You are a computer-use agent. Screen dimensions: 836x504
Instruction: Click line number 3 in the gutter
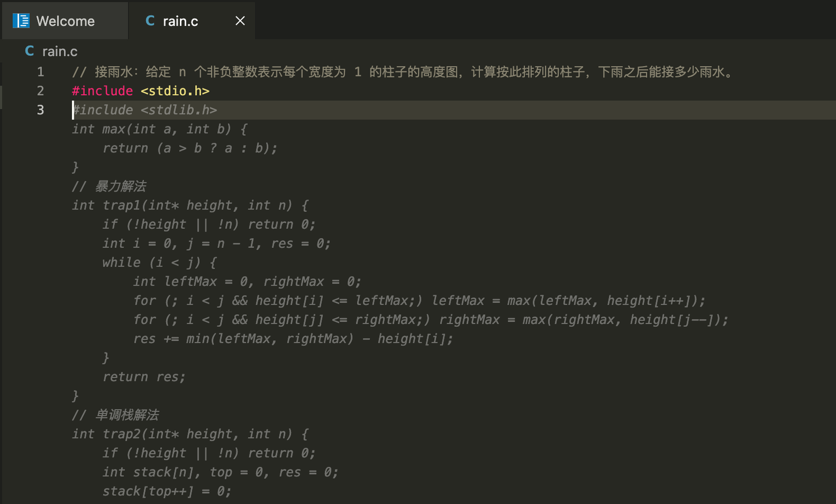pos(40,110)
